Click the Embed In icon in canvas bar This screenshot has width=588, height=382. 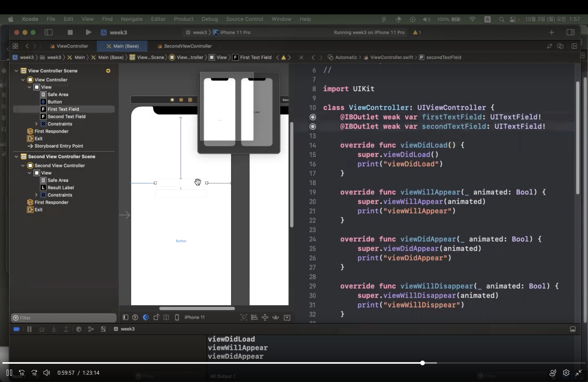click(x=287, y=317)
